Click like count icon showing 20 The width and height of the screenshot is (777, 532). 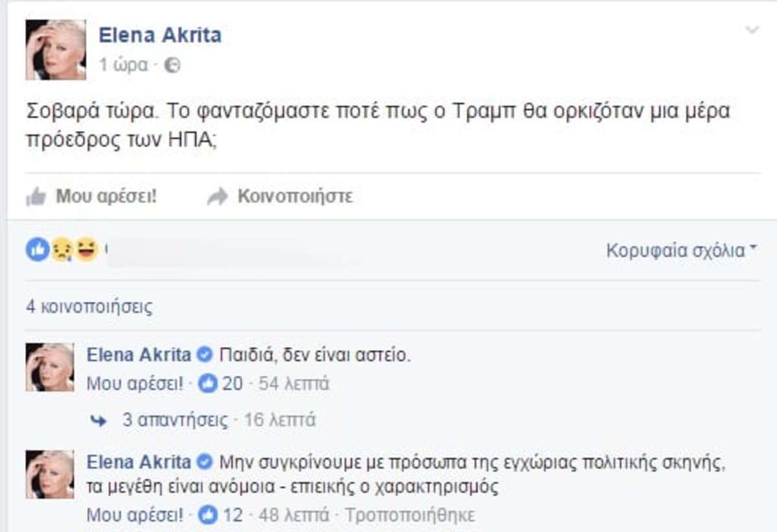209,384
